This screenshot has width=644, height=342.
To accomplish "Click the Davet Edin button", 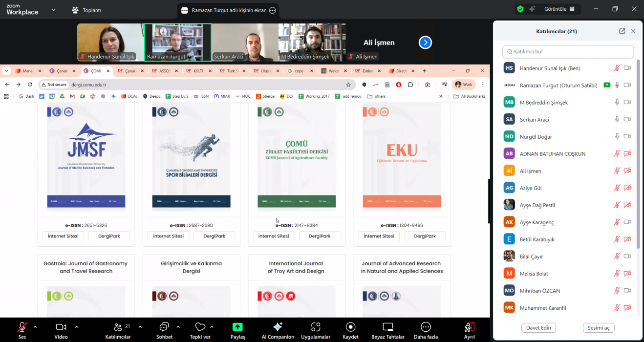I will (538, 328).
